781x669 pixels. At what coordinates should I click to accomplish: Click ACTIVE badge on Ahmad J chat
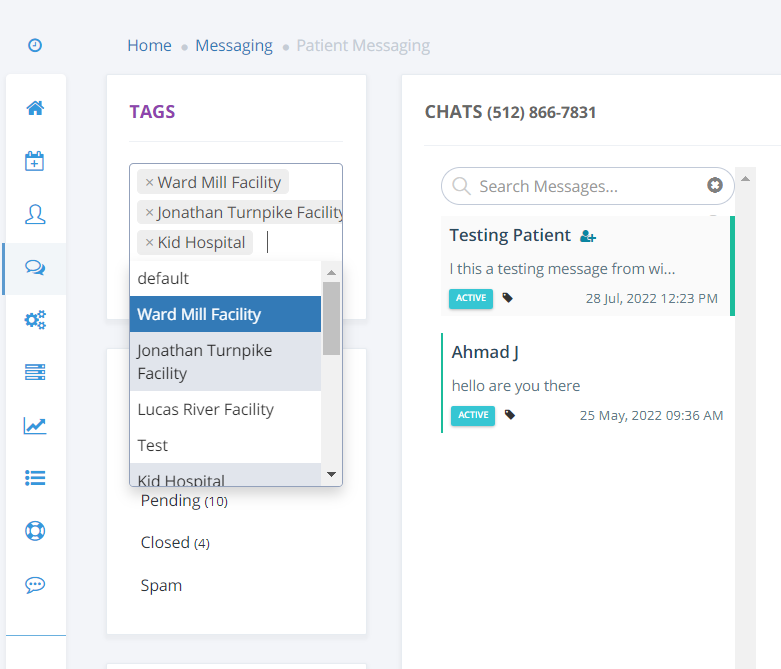[x=473, y=415]
